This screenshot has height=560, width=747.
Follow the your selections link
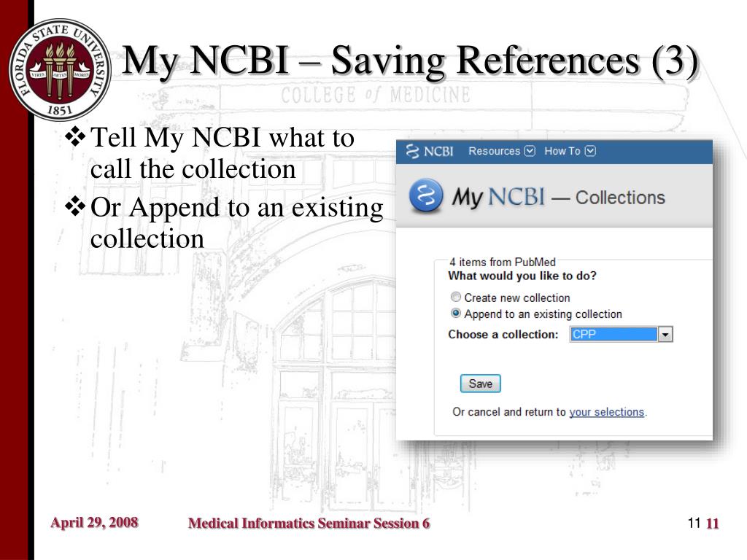click(x=606, y=412)
